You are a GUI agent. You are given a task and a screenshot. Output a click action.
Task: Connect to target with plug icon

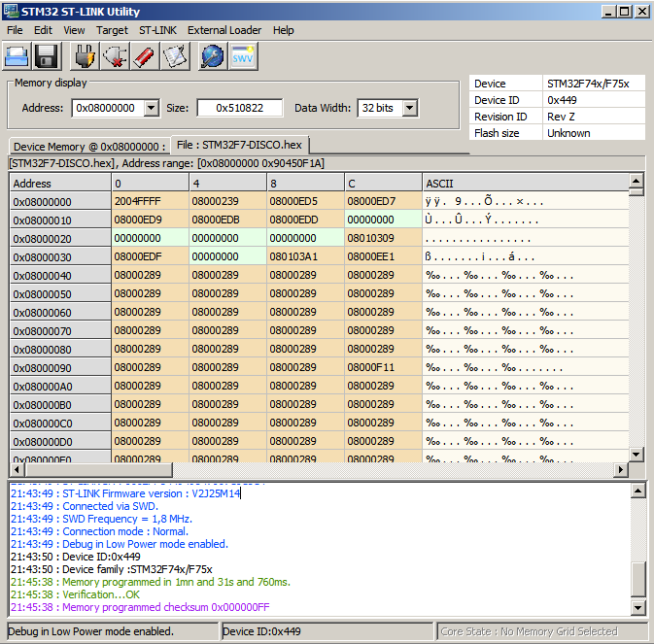[85, 56]
